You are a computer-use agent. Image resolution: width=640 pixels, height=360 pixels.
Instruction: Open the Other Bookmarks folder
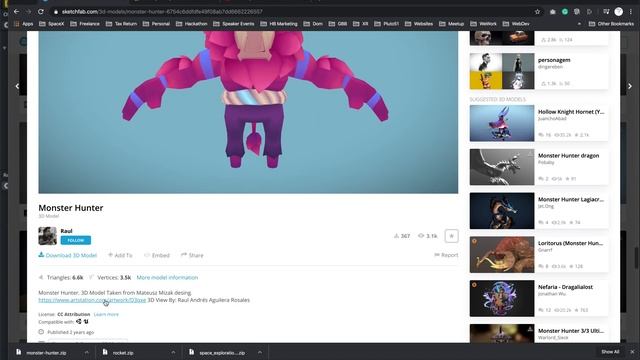tap(611, 24)
